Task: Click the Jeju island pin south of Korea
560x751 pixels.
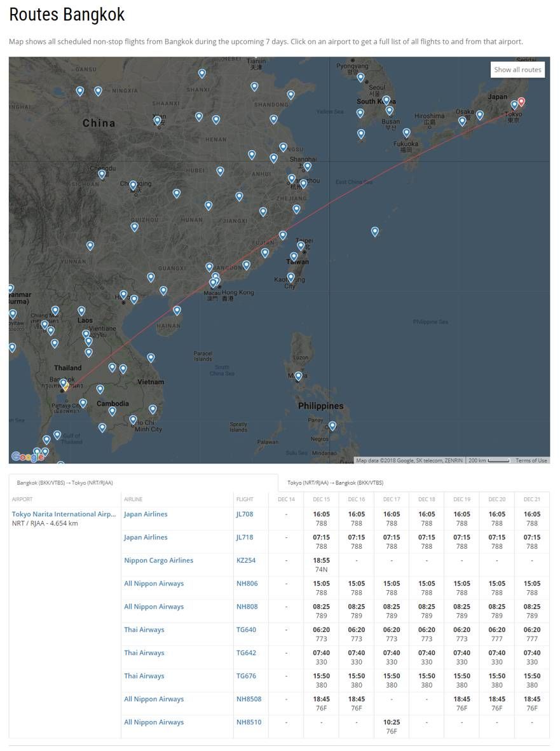Action: click(x=361, y=134)
